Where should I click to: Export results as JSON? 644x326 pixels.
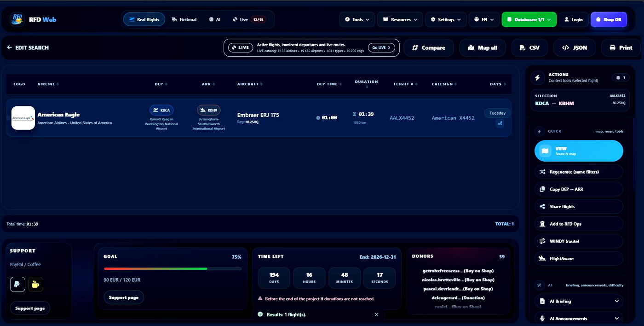coord(575,48)
